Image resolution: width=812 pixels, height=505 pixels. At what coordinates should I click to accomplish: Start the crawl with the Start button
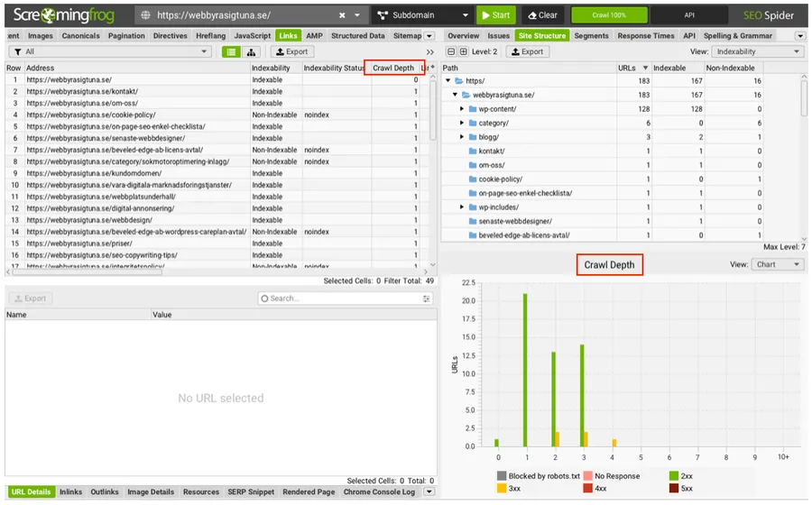pos(496,15)
